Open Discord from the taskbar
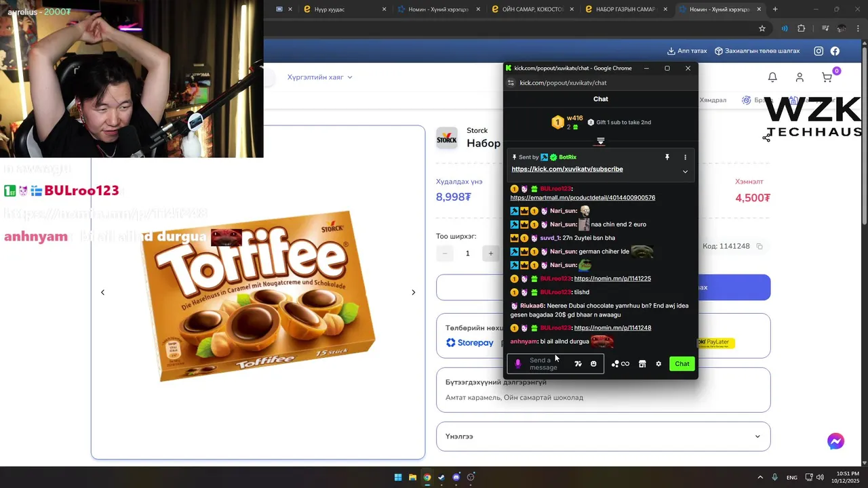The height and width of the screenshot is (488, 868). (456, 477)
